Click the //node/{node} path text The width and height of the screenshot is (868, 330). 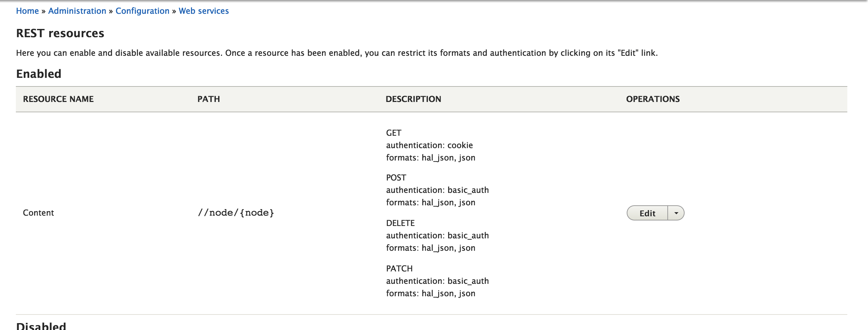point(236,213)
